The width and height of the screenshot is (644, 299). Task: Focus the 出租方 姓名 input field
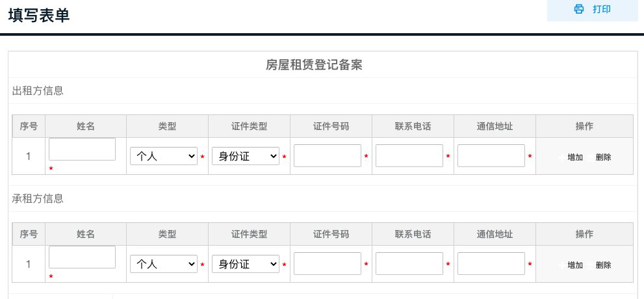82,149
